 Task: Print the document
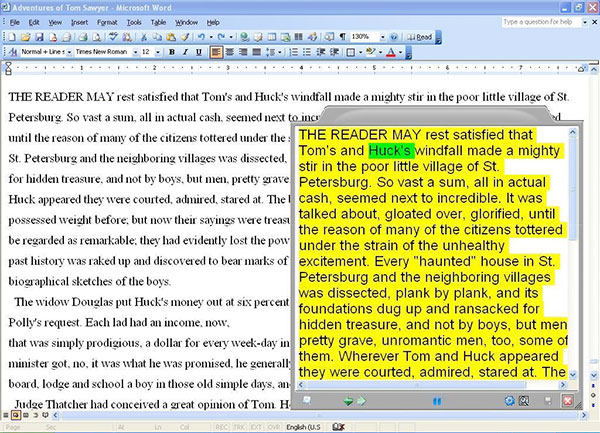83,37
